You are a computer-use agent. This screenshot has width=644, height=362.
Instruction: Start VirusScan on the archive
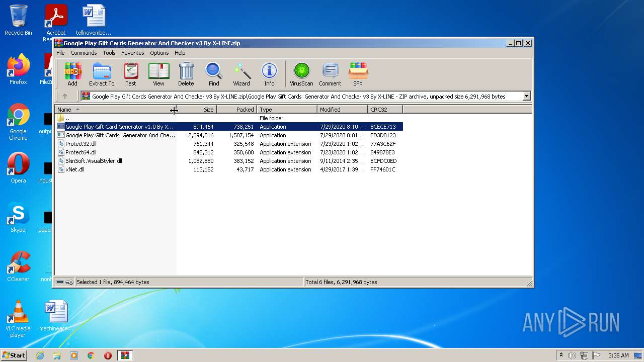pos(301,74)
